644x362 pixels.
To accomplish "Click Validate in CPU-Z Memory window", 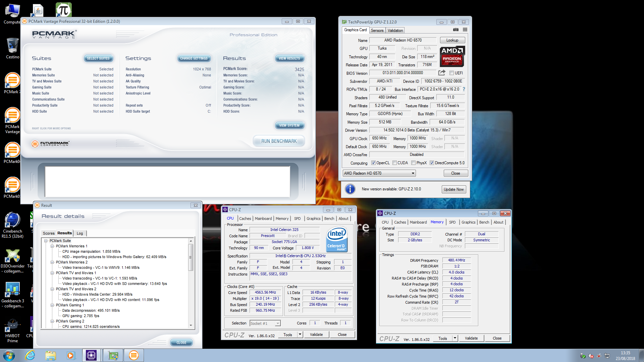I will 471,338.
